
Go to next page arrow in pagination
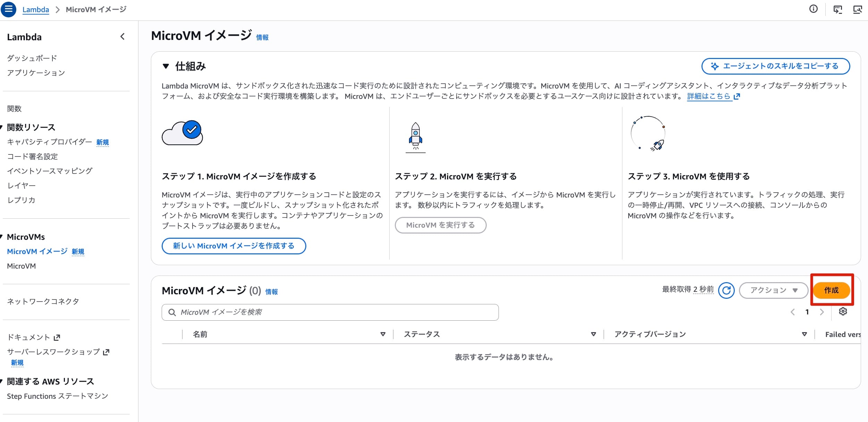click(x=822, y=312)
